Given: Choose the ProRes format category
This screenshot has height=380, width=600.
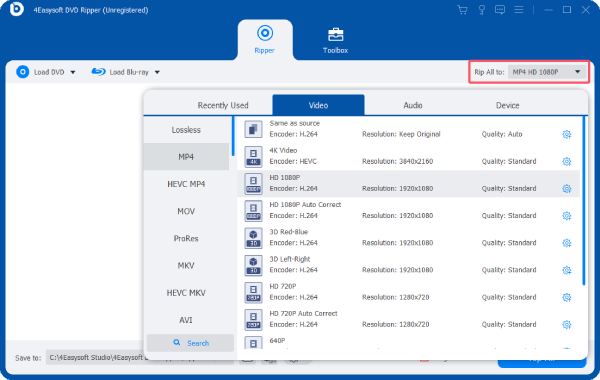Looking at the screenshot, I should coord(186,238).
